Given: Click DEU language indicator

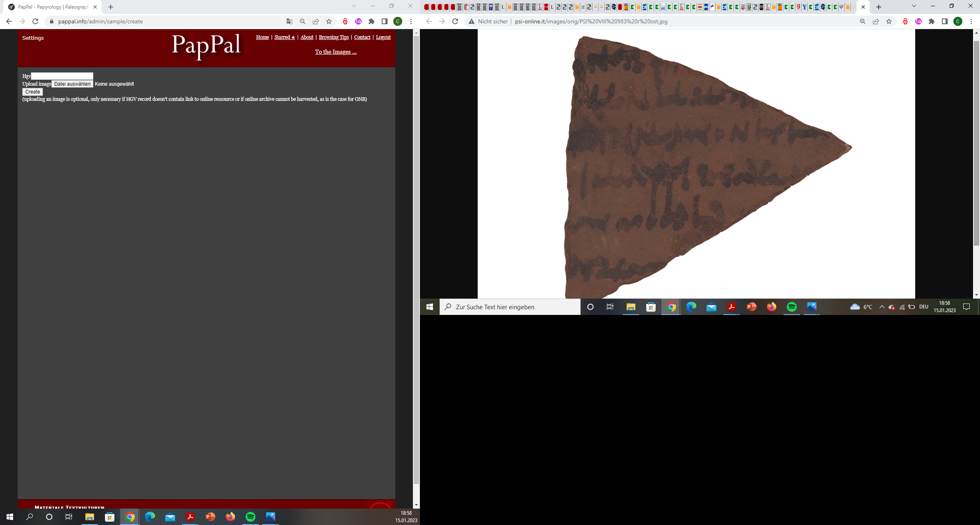Looking at the screenshot, I should [924, 307].
